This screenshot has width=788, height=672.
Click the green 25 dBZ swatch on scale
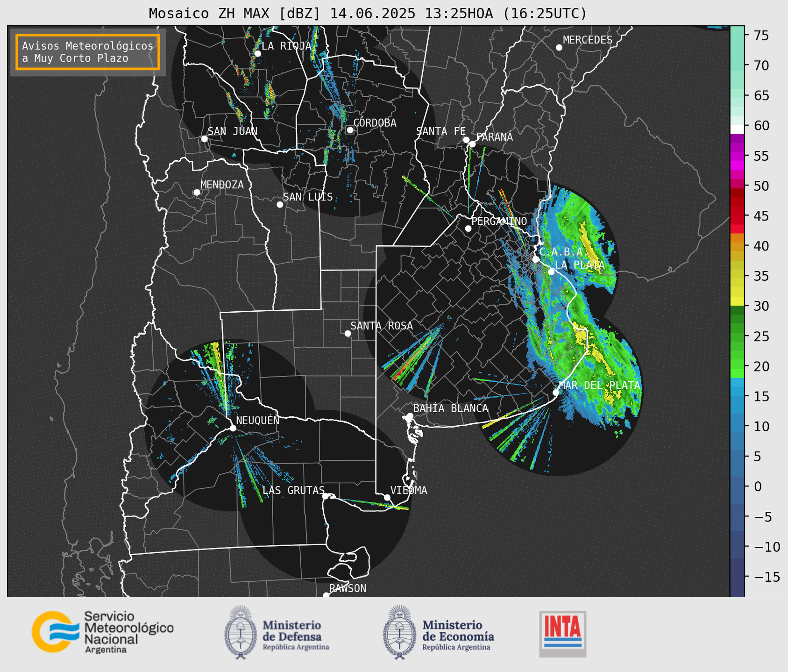pos(737,336)
